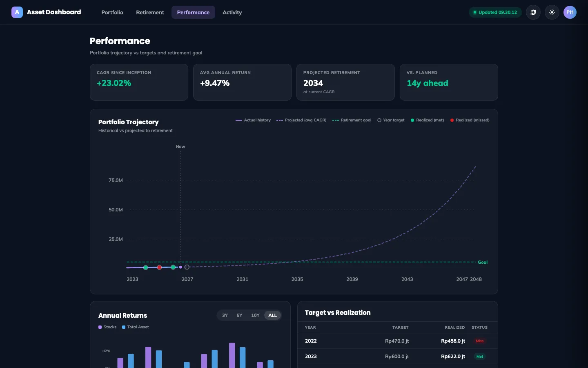The image size is (588, 368).
Task: Toggle Realized (missed) legend entry
Action: click(x=470, y=120)
